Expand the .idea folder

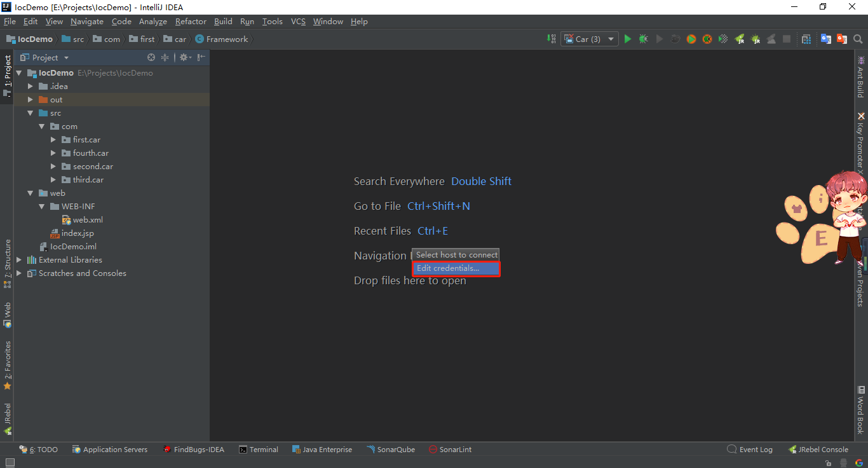pyautogui.click(x=31, y=86)
